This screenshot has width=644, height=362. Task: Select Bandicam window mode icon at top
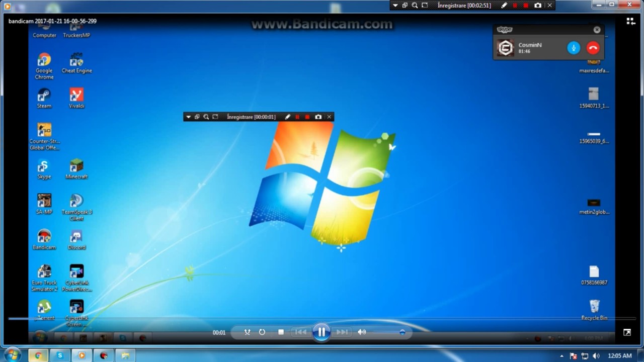click(x=405, y=6)
